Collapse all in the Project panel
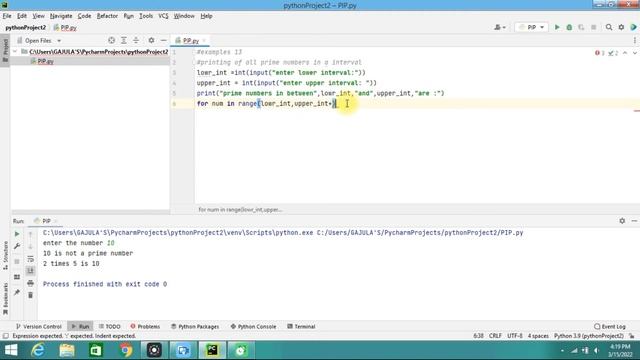Viewport: 640px width, 360px height. [x=136, y=40]
